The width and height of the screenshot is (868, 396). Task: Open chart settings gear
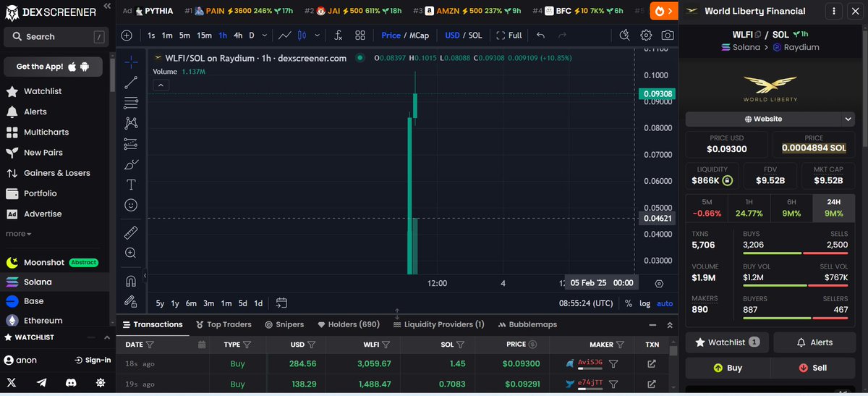[x=646, y=35]
